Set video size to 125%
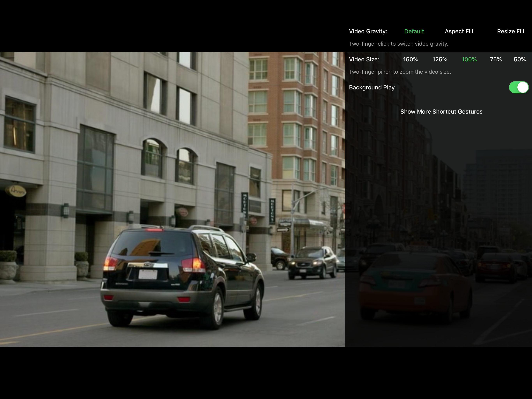The height and width of the screenshot is (399, 532). (440, 59)
